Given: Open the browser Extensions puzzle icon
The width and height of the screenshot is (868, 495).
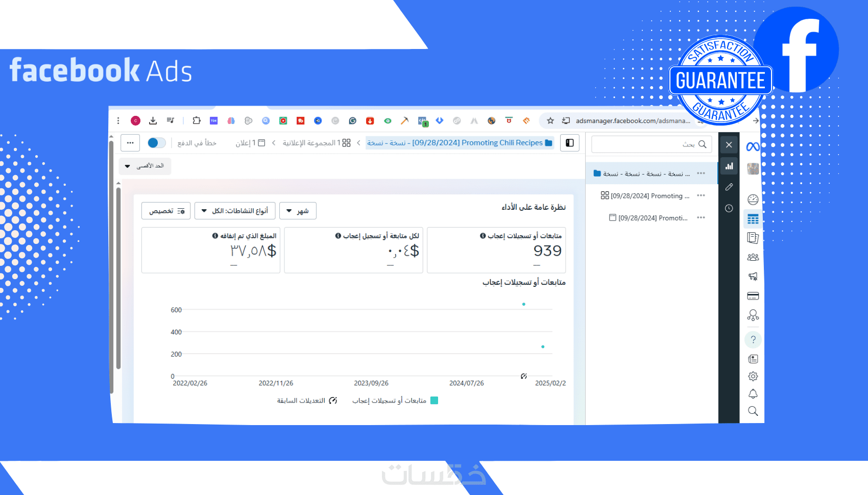Looking at the screenshot, I should [197, 121].
